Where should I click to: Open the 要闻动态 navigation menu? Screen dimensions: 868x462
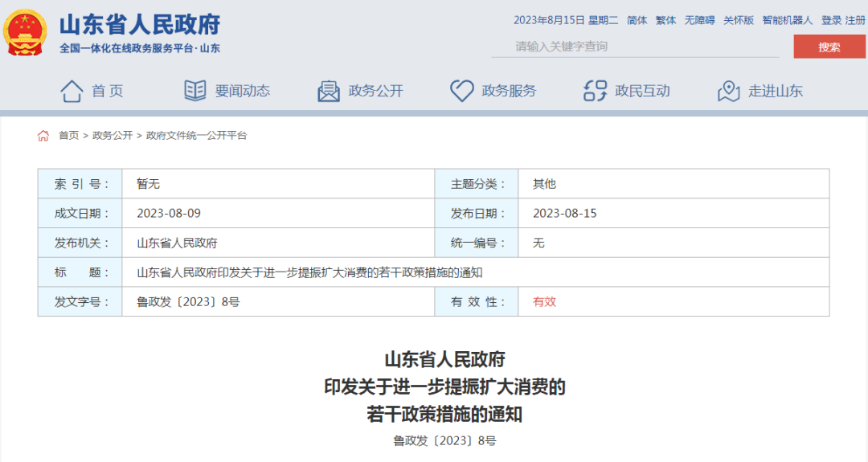[x=242, y=91]
